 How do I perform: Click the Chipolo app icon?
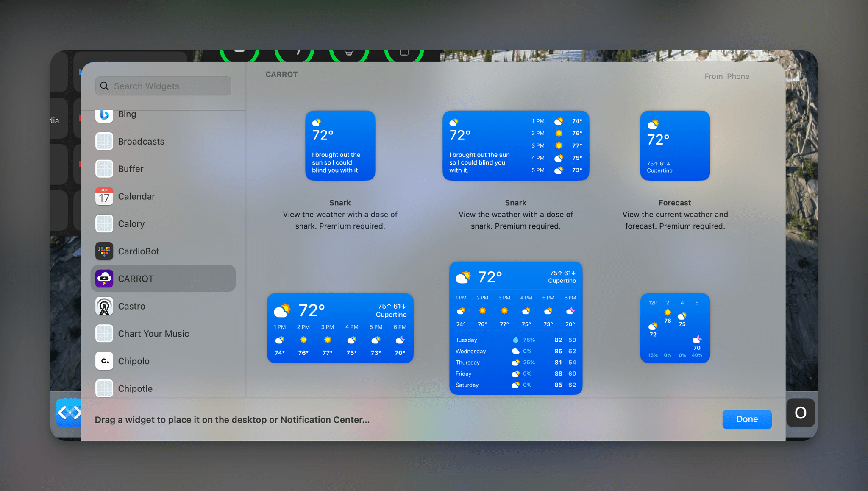point(104,361)
